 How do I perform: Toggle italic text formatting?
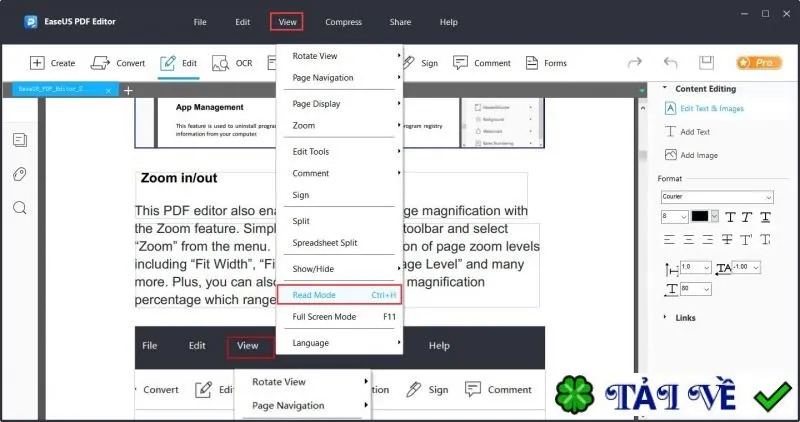click(x=747, y=217)
